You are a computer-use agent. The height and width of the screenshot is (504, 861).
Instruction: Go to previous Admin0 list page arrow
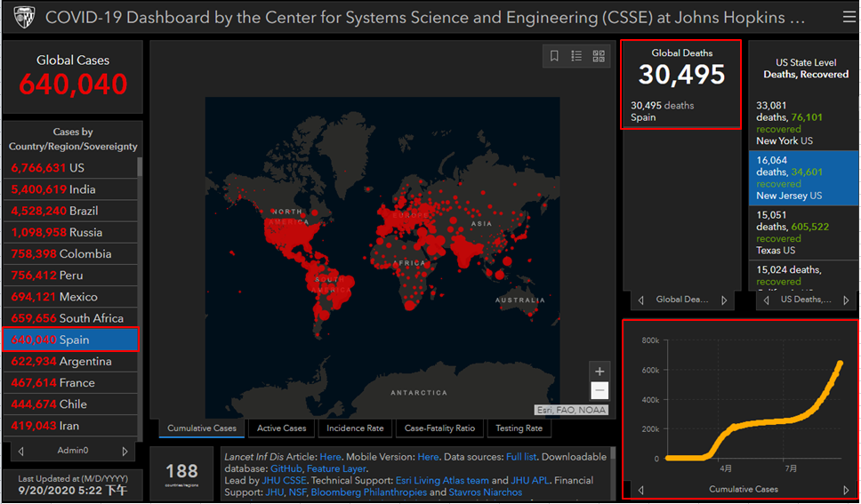20,452
